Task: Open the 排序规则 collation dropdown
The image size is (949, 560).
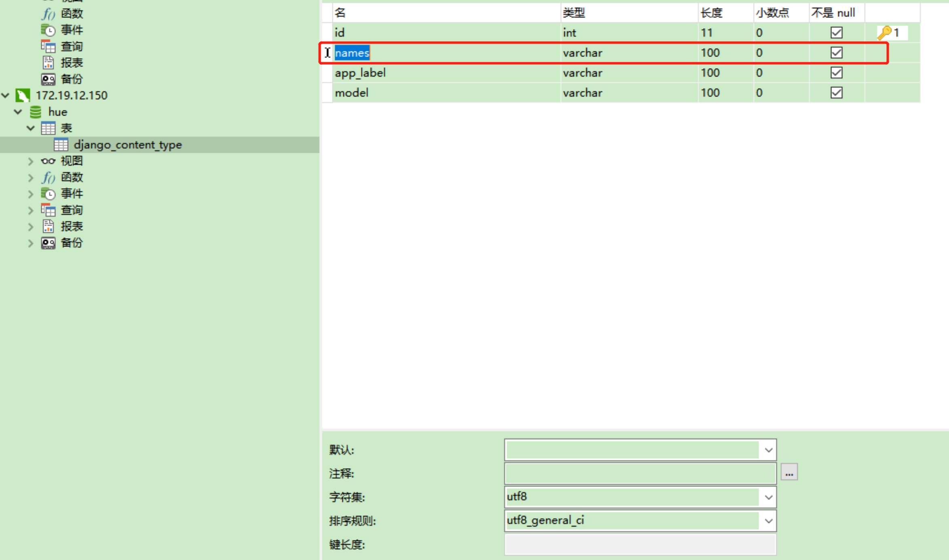Action: tap(768, 520)
